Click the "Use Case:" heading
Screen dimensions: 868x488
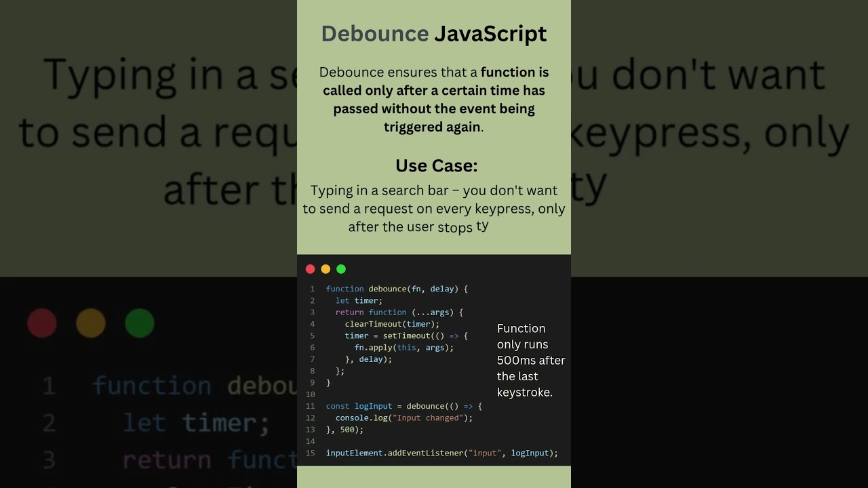pos(437,166)
